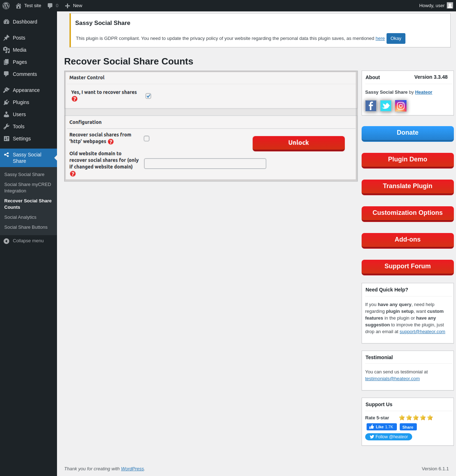Click the user avatar in admin bar
456x476 pixels.
click(x=450, y=5)
